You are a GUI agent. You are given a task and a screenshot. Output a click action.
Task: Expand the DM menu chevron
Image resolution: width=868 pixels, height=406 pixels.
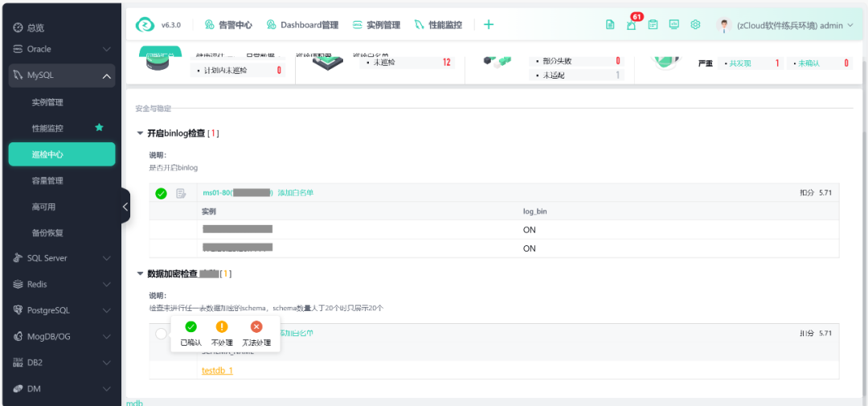coord(108,389)
